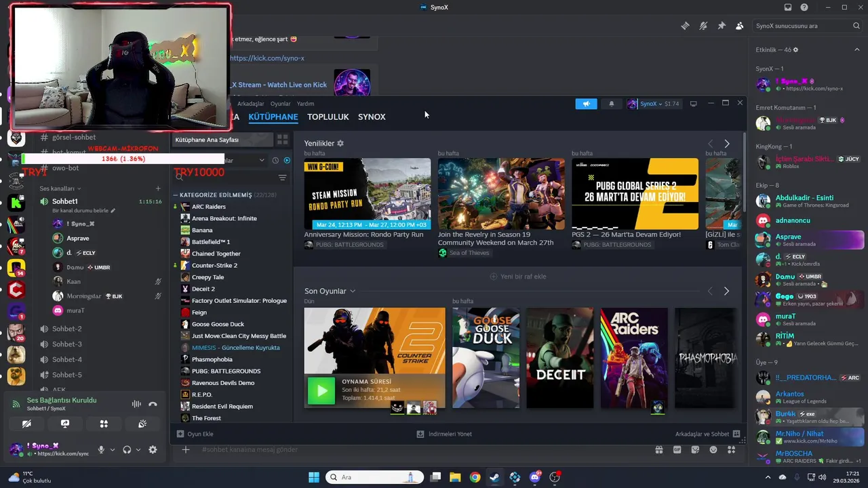
Task: Open Goose Goose Duck game thumbnail
Action: click(x=486, y=358)
